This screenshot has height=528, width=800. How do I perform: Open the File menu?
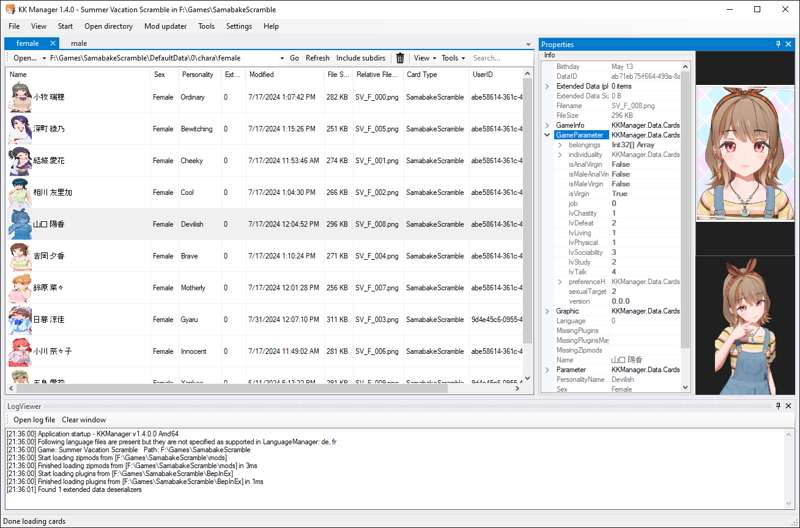pos(14,26)
